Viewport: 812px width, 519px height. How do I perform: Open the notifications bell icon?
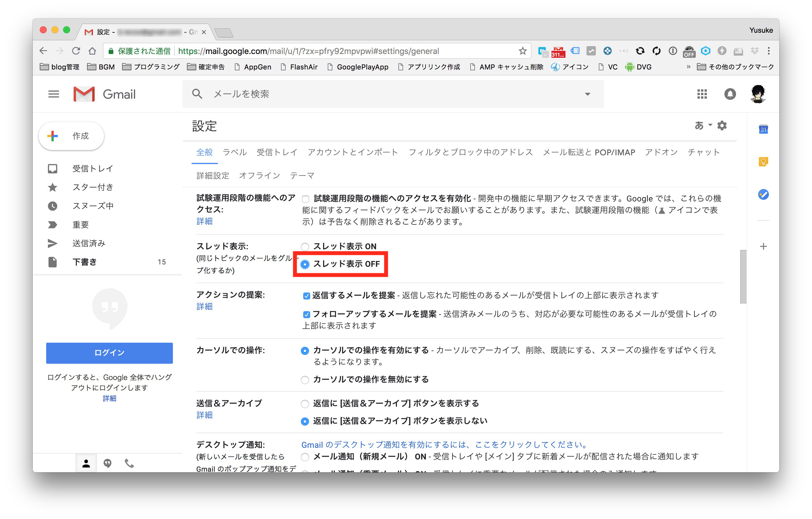(x=730, y=94)
